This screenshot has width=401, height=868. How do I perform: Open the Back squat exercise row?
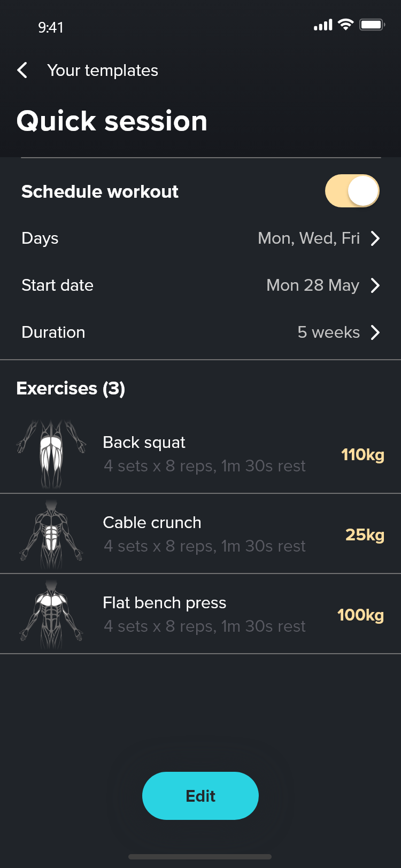click(x=204, y=454)
